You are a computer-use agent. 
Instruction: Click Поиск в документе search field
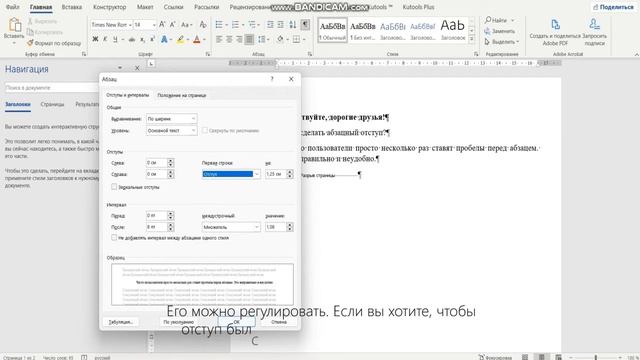click(51, 88)
